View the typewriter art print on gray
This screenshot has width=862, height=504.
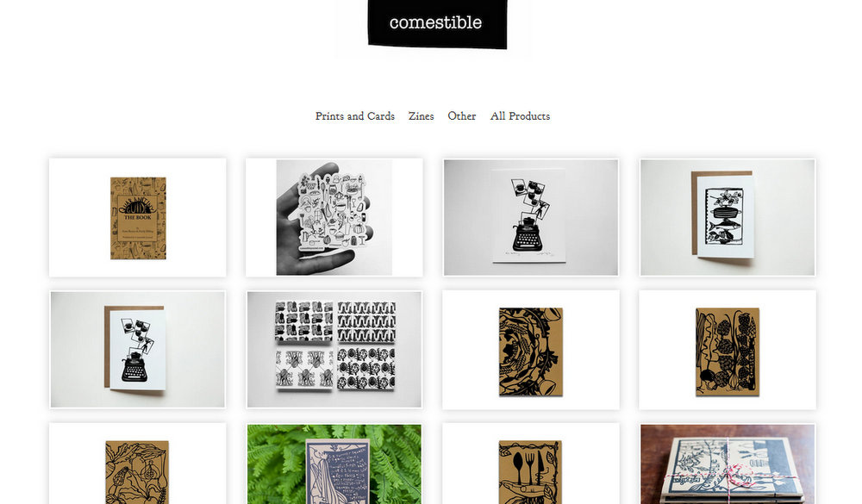tap(531, 218)
